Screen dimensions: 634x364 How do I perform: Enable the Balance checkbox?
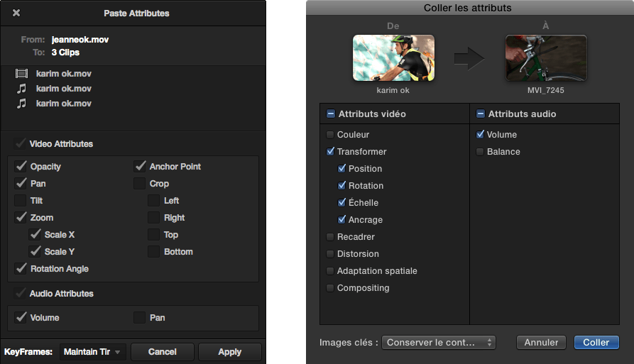(x=480, y=152)
